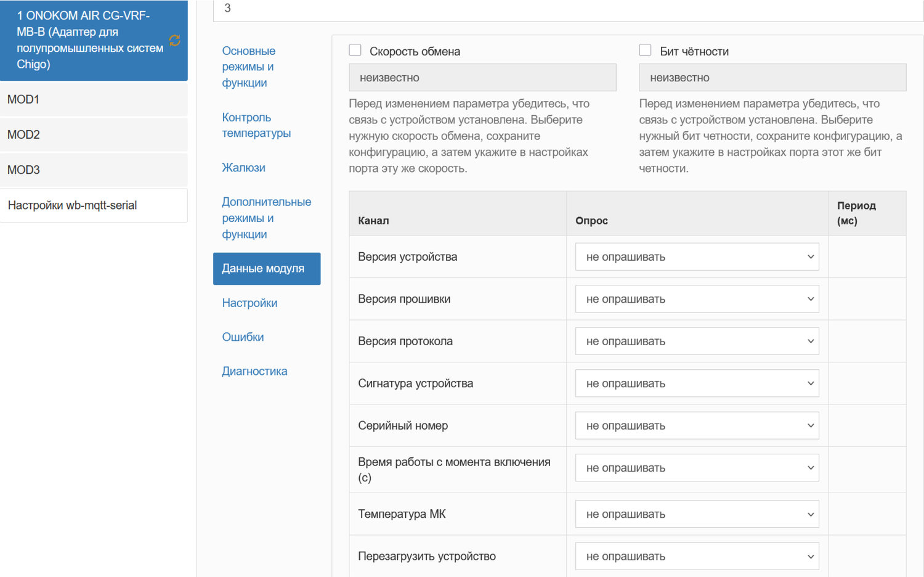Select the MOD3 device in sidebar

tap(94, 170)
